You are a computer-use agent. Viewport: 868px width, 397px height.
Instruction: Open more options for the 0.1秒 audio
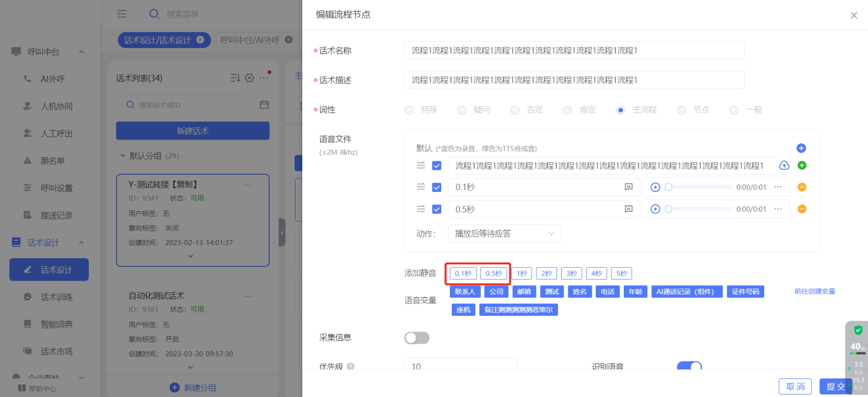click(778, 187)
